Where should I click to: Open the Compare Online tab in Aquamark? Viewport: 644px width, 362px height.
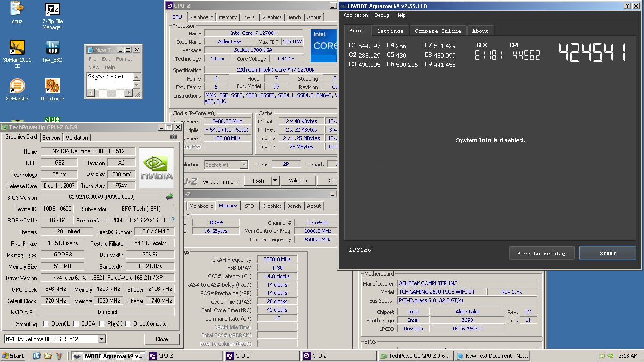(438, 31)
